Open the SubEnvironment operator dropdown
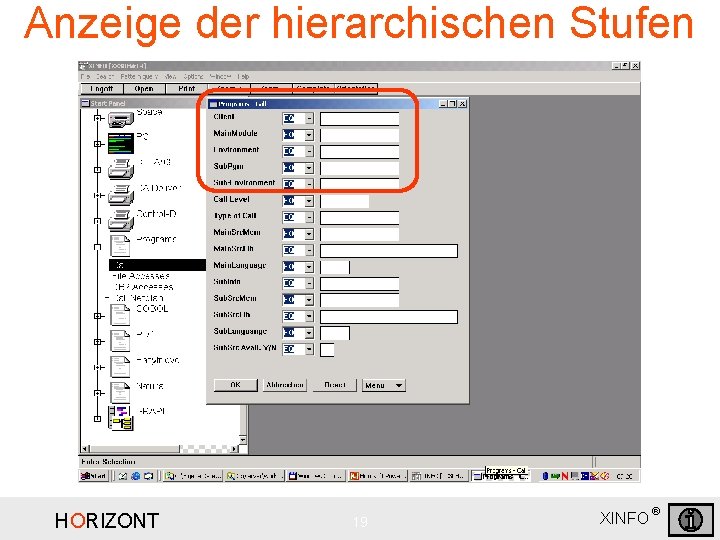Screen dimensions: 720x540 tap(309, 184)
